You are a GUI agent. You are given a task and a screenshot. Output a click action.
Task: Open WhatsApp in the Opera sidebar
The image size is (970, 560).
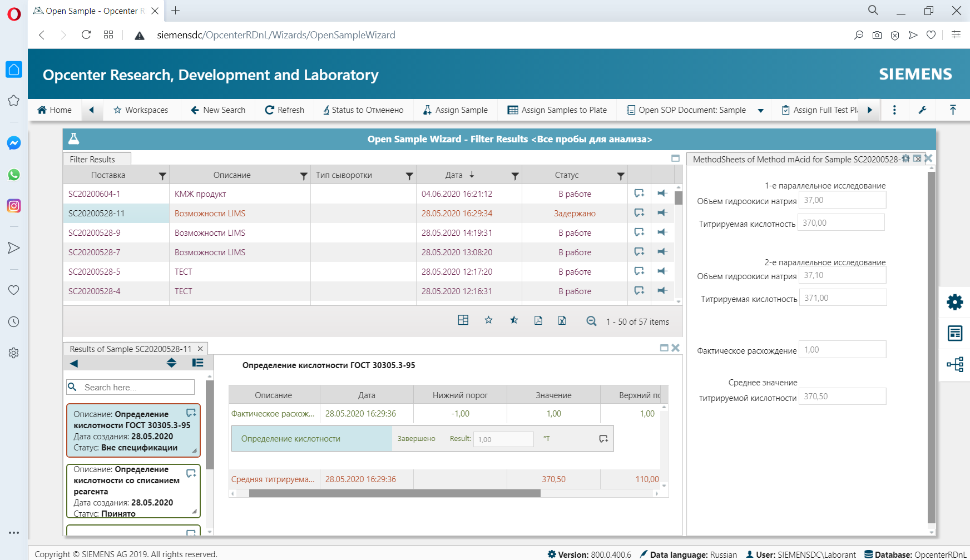[x=14, y=175]
